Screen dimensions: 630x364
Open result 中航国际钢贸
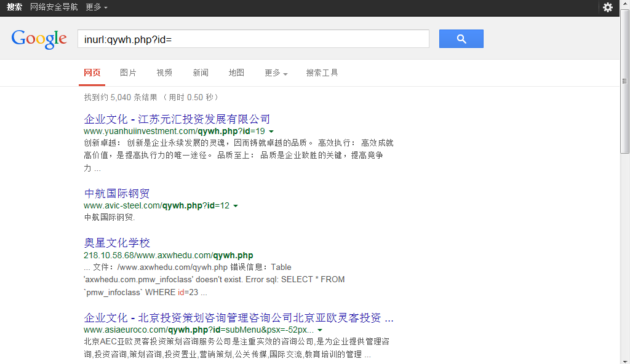click(x=117, y=193)
